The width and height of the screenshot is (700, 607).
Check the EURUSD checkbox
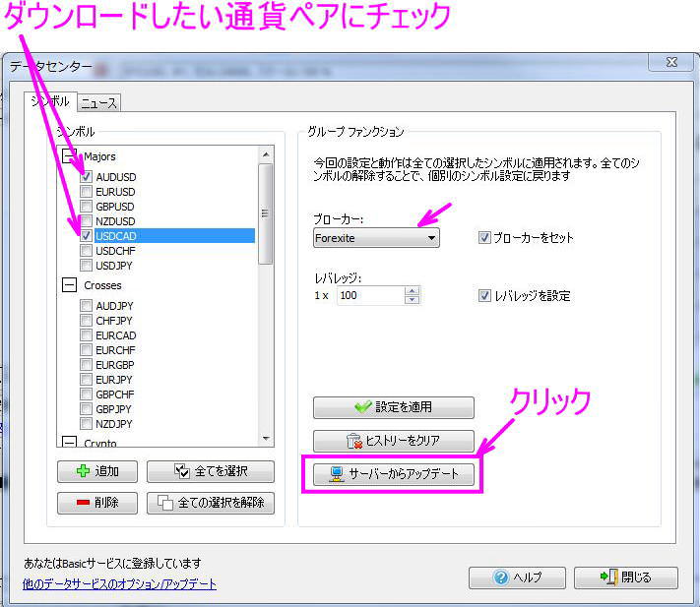tap(86, 192)
